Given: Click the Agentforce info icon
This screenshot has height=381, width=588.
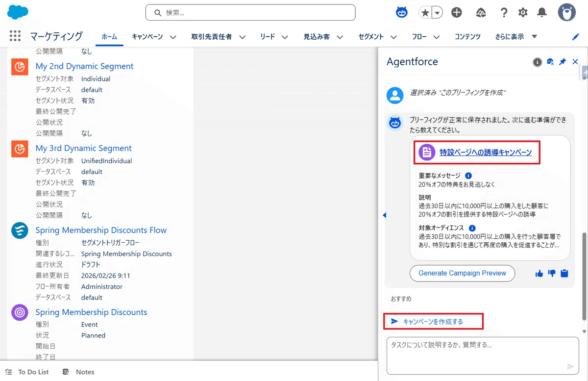Looking at the screenshot, I should [538, 62].
